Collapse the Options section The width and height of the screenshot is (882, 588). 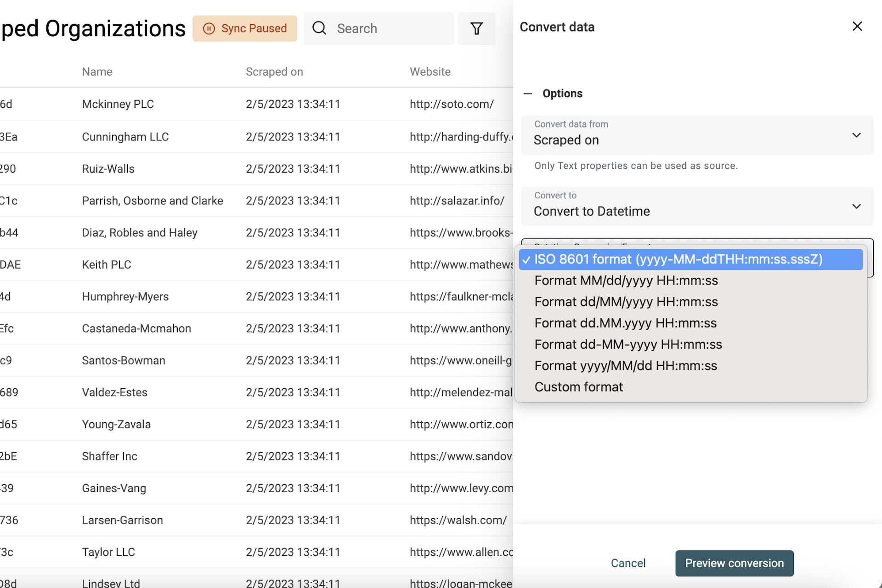click(x=527, y=93)
